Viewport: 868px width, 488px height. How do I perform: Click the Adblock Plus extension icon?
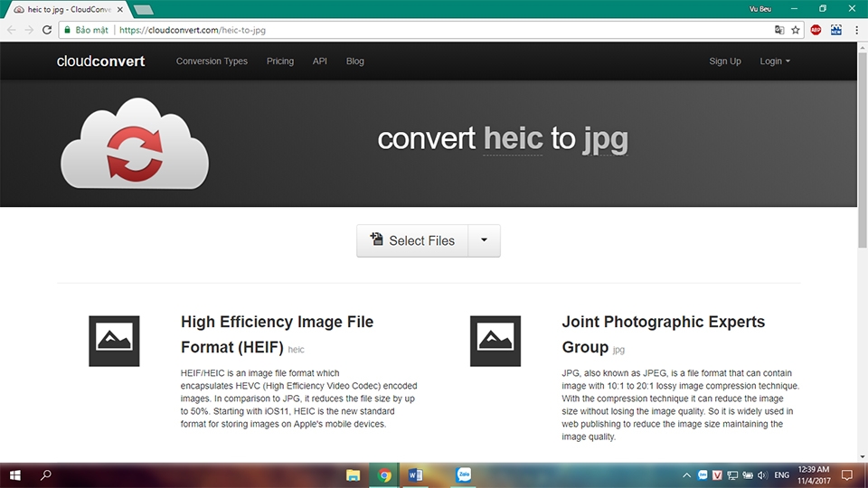pos(816,30)
